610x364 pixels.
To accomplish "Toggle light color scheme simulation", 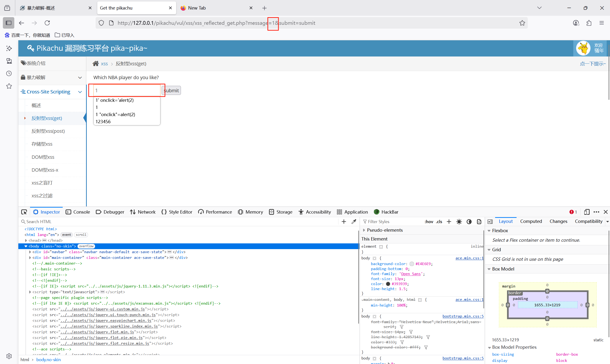I will point(459,221).
